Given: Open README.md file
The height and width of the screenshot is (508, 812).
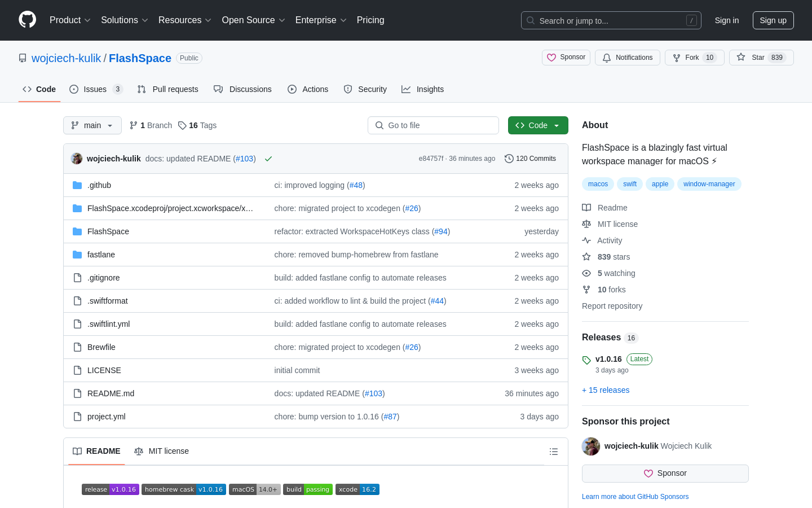Looking at the screenshot, I should [111, 393].
